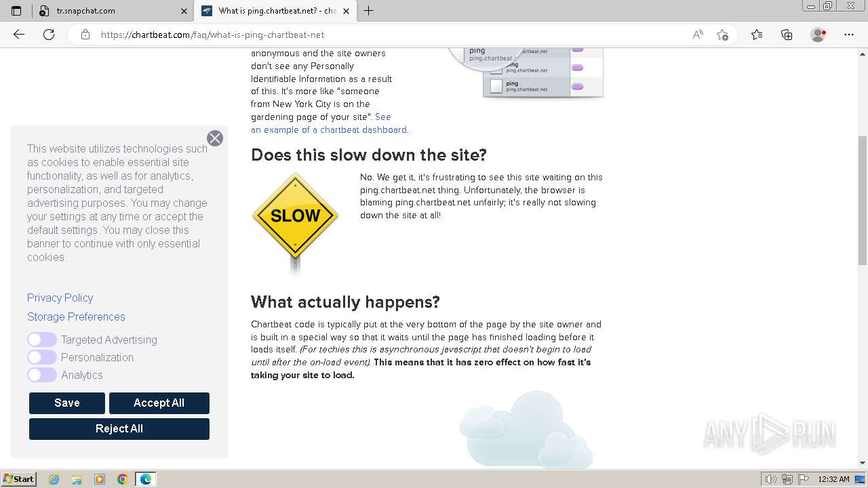Screen dimensions: 868x488
Task: Click the cloud illustration
Action: click(526, 428)
